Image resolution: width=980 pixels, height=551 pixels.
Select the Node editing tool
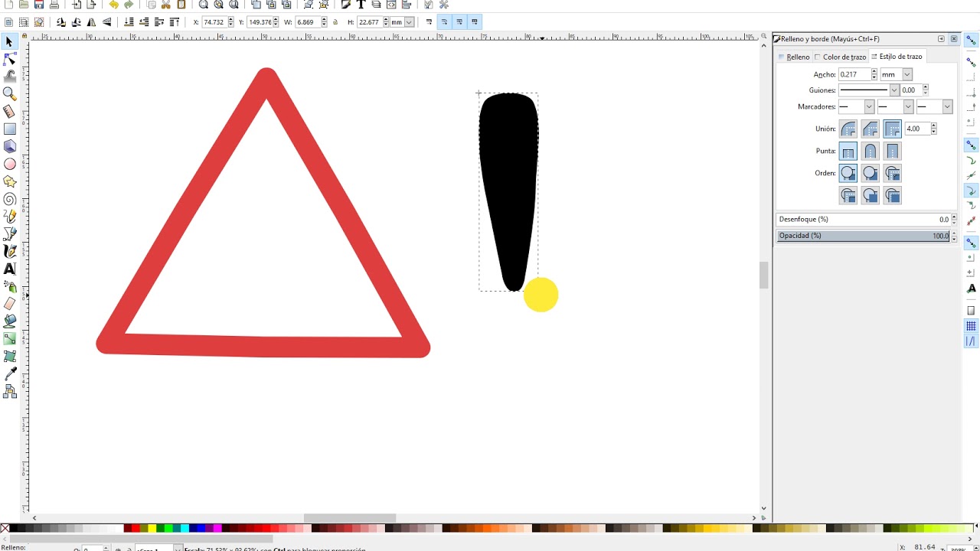click(x=9, y=59)
